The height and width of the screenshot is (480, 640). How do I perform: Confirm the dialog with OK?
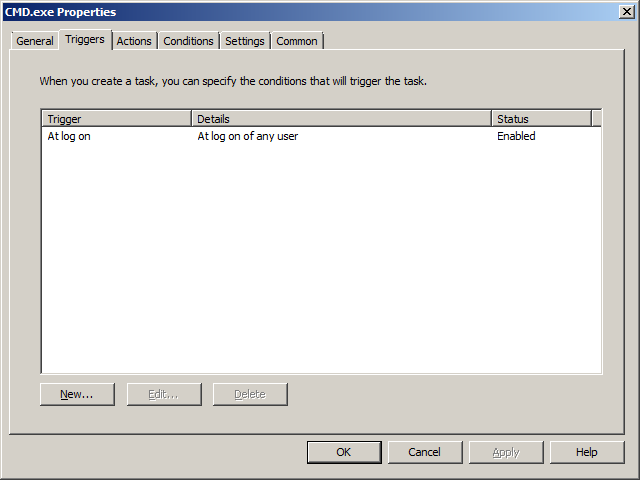click(x=344, y=452)
